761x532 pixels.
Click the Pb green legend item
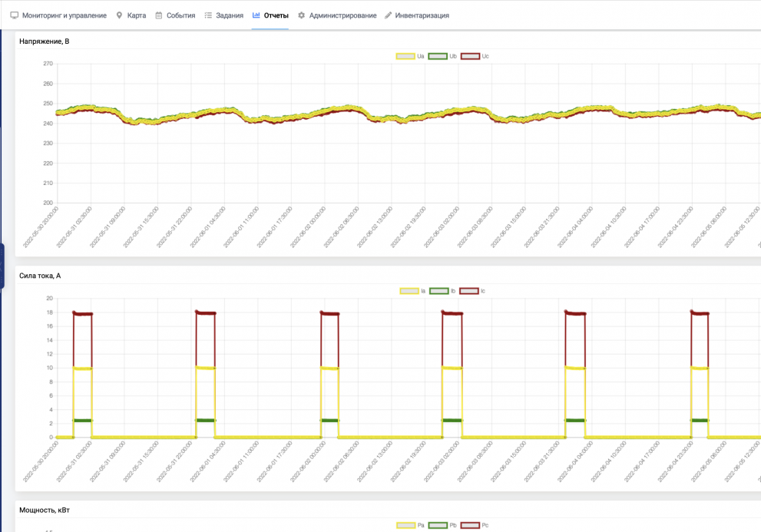(x=442, y=525)
